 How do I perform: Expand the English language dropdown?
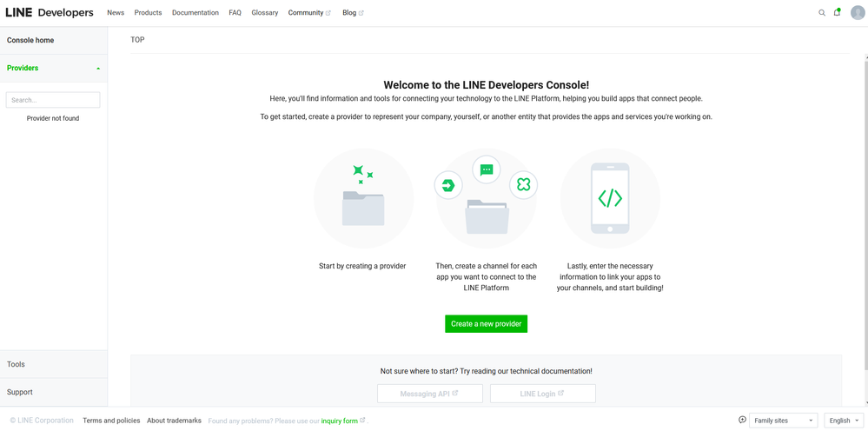(x=845, y=421)
